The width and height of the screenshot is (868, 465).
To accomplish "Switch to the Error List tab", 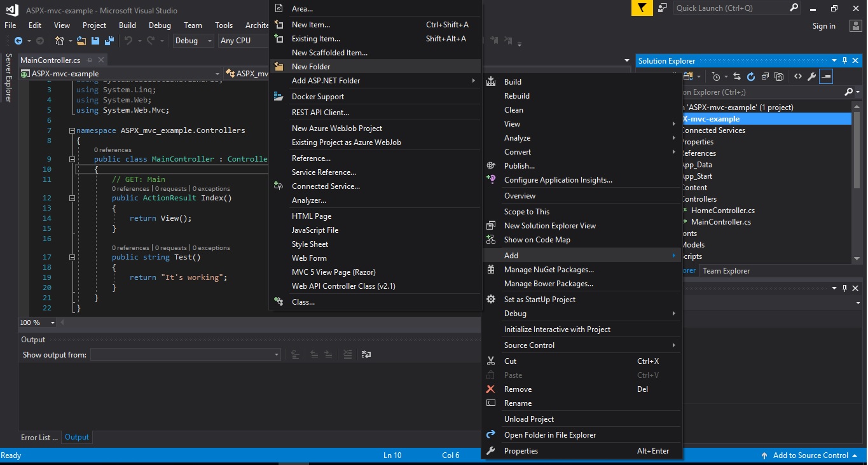I will pyautogui.click(x=39, y=437).
